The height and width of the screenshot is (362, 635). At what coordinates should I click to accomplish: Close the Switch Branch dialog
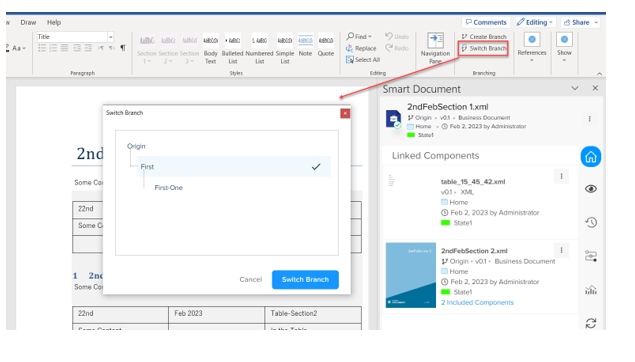(345, 113)
